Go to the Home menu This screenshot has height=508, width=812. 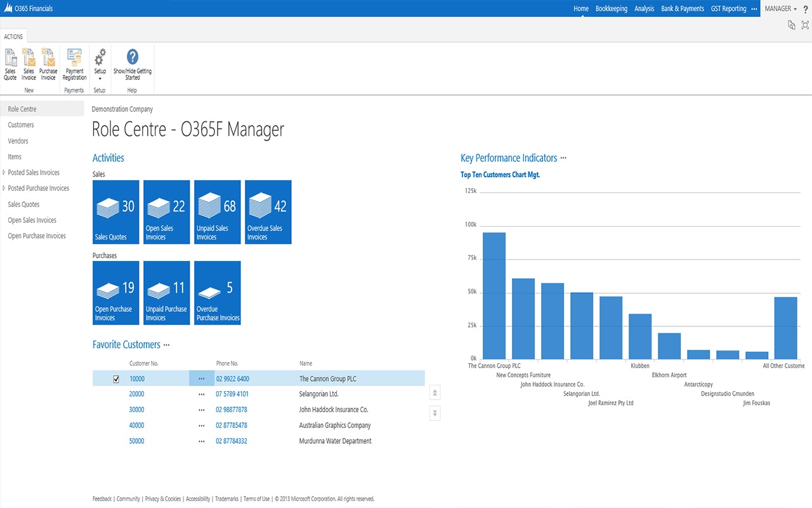coord(581,9)
